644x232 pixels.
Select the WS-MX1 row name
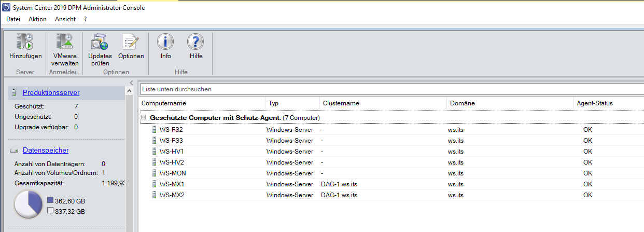pos(172,184)
